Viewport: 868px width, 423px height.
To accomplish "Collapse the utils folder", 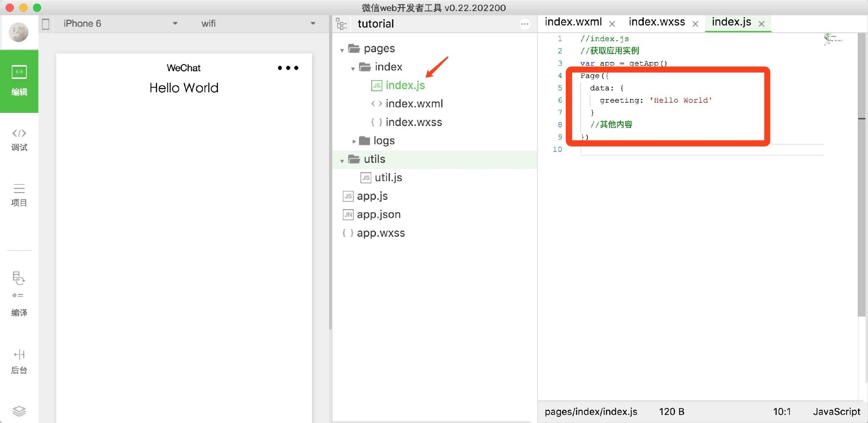I will (342, 160).
